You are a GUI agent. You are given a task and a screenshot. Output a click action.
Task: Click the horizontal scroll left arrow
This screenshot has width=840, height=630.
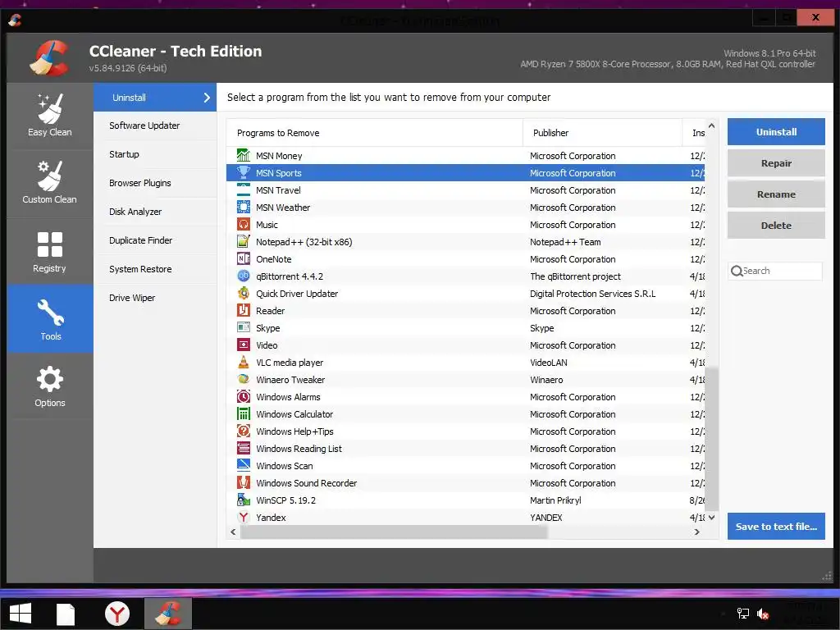pos(233,532)
